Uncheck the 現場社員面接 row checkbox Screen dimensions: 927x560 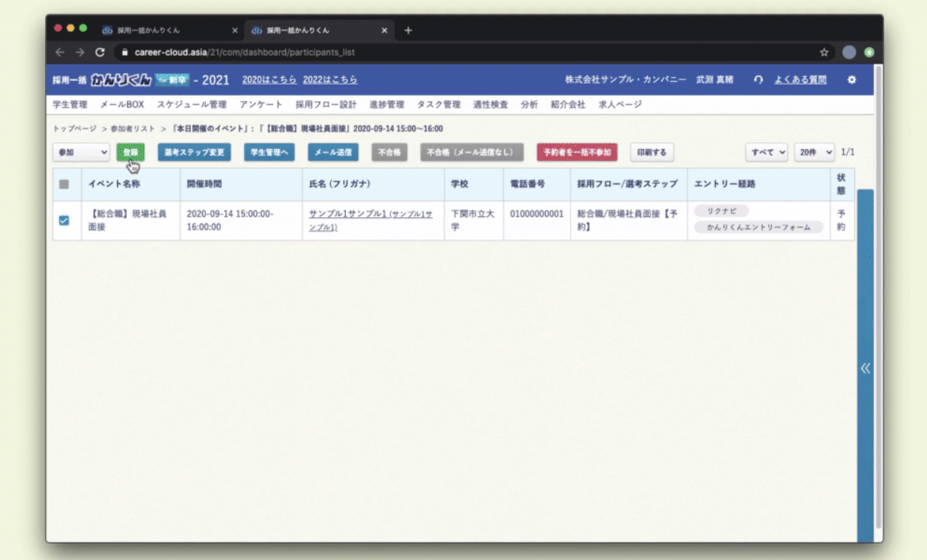[x=64, y=220]
